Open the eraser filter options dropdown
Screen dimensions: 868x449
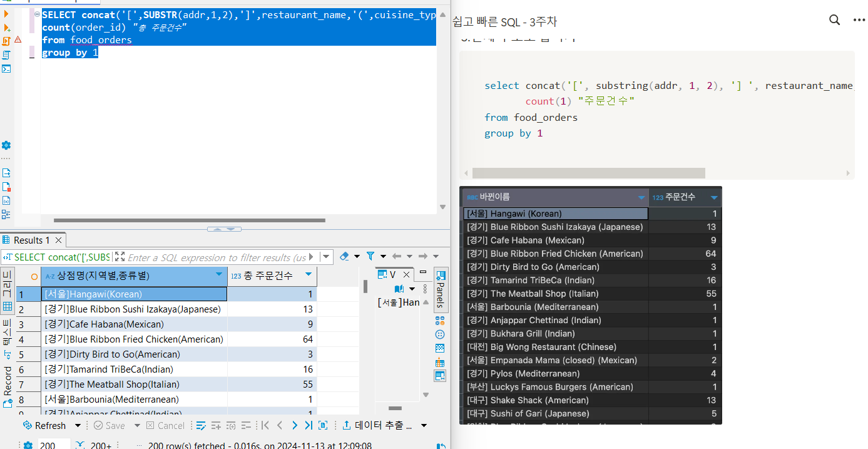point(357,256)
